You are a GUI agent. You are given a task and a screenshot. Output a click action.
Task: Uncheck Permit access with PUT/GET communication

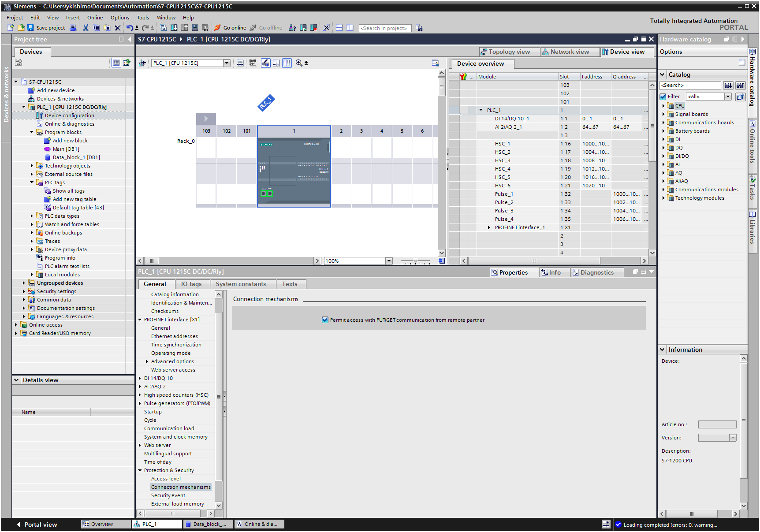(325, 320)
